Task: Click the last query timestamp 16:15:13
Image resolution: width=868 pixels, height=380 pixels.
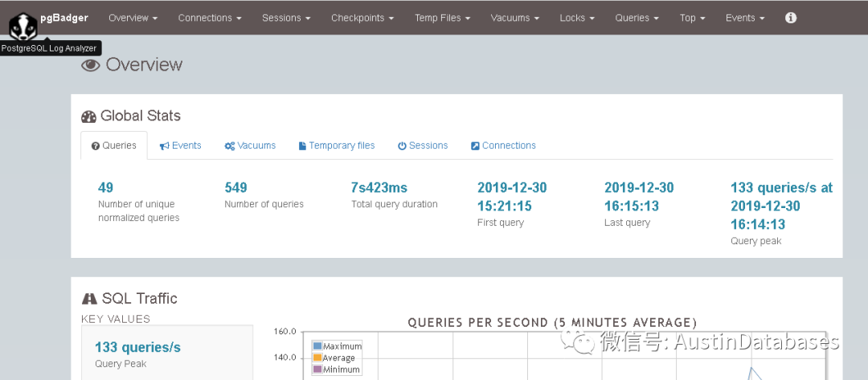Action: point(632,206)
